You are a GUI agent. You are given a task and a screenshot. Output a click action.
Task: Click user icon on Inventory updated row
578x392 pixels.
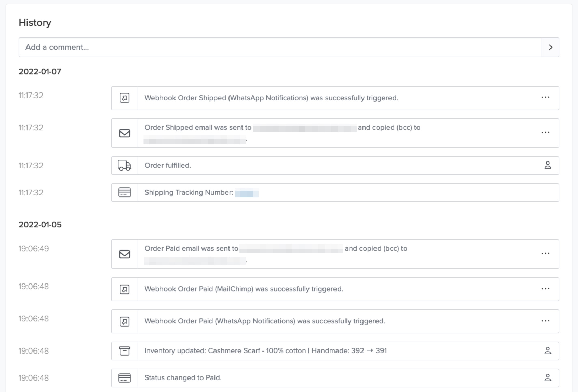tap(548, 351)
